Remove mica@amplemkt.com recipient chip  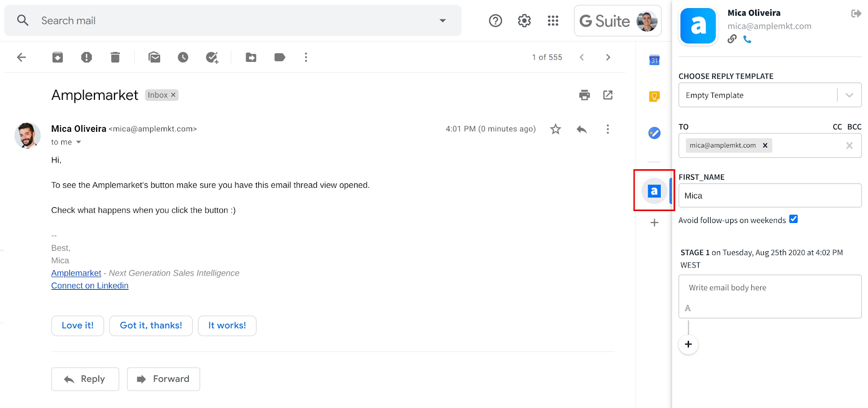[x=765, y=145]
